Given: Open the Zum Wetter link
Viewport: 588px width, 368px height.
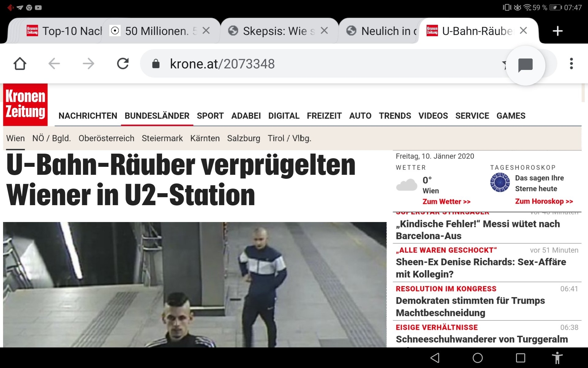Looking at the screenshot, I should point(446,201).
